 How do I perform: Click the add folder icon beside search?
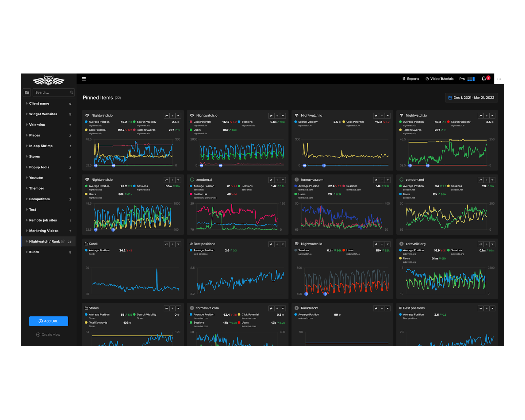(27, 93)
